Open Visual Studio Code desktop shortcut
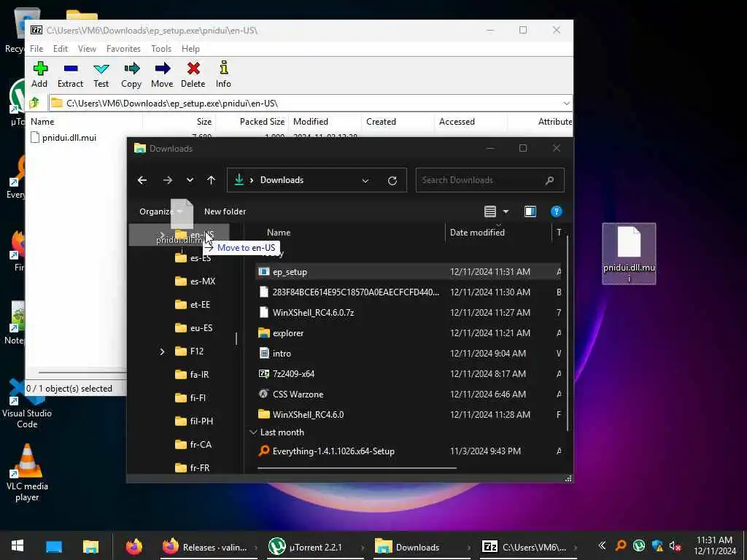 pyautogui.click(x=27, y=404)
